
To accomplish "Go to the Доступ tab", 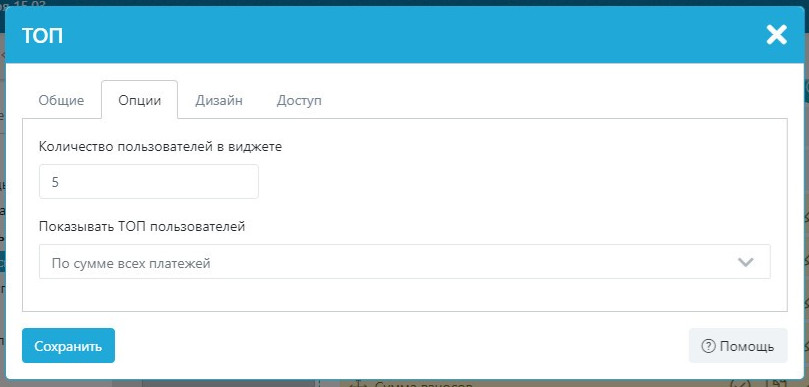I will [x=299, y=100].
